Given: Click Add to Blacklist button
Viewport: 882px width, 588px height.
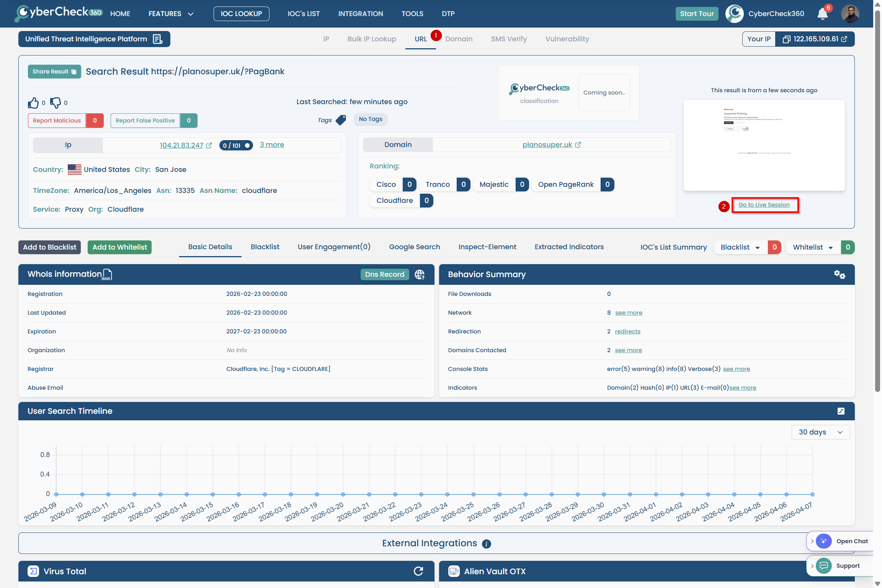Looking at the screenshot, I should (50, 247).
